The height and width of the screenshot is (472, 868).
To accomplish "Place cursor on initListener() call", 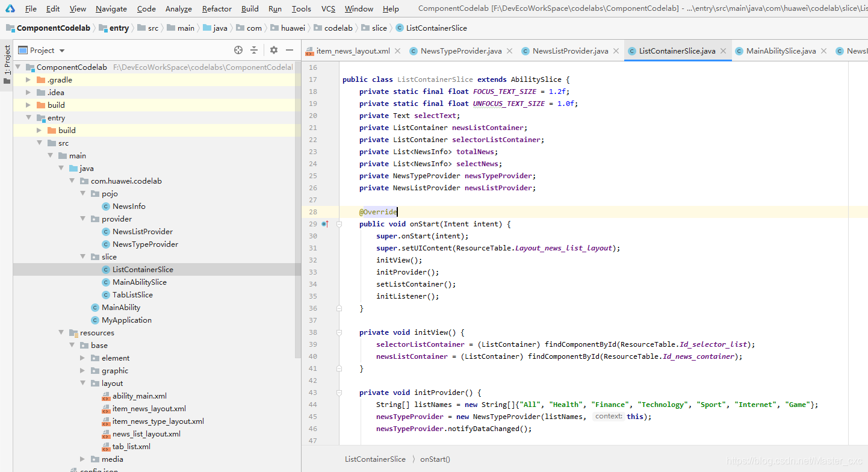I will tap(408, 296).
